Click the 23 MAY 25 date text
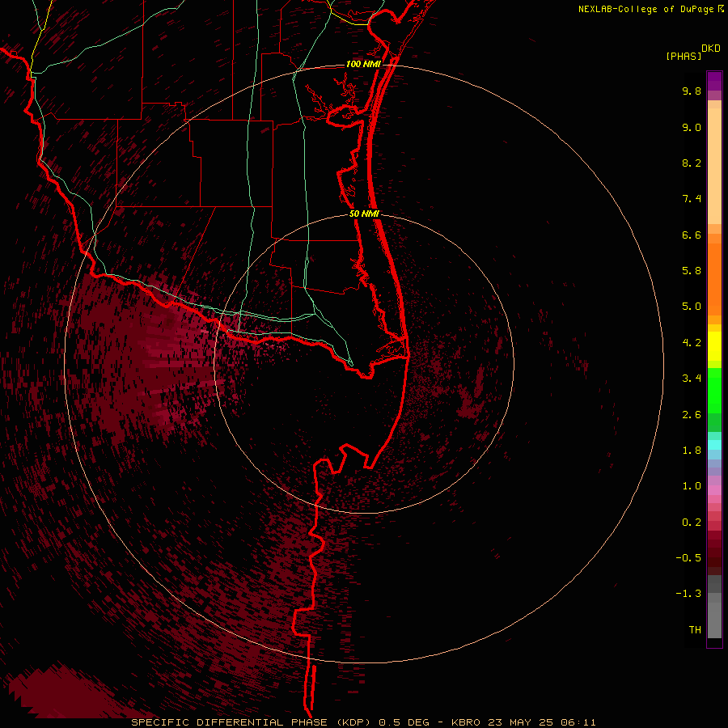 520,722
